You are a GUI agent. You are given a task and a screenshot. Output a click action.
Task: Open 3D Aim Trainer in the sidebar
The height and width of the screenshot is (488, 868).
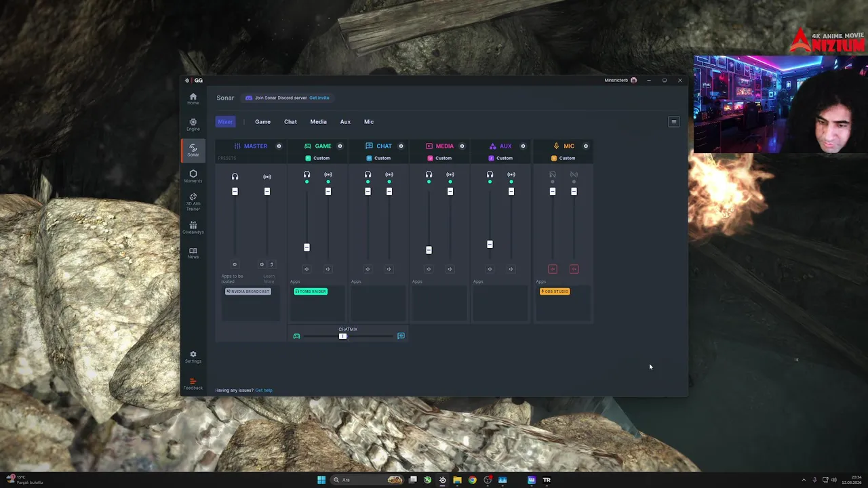coord(193,202)
